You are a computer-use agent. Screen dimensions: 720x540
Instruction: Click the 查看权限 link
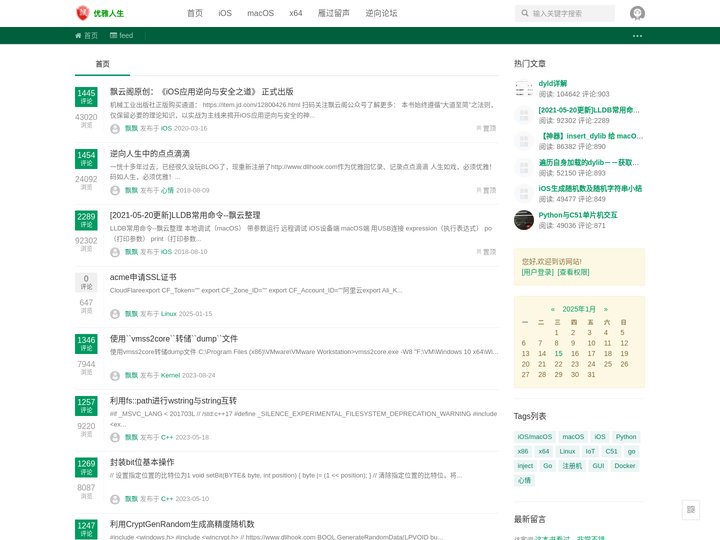click(x=573, y=272)
